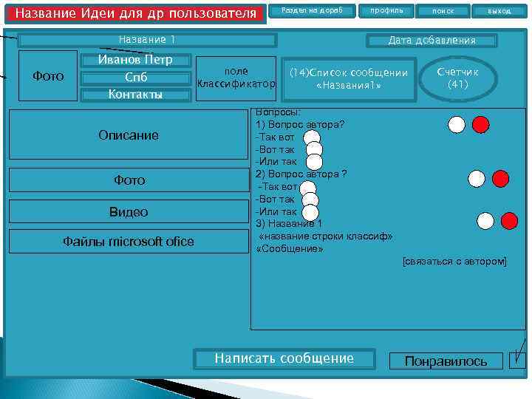532x399 pixels.
Task: Click the '3) Название 1' text
Action: pos(288,224)
